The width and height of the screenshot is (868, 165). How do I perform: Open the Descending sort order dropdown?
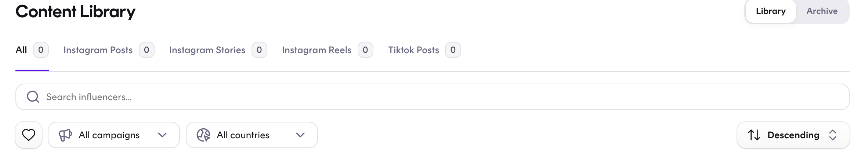[793, 135]
